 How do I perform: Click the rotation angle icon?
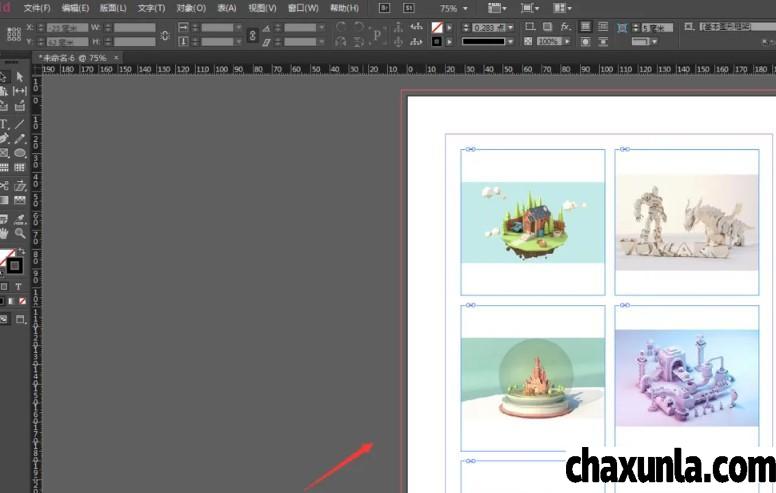267,28
